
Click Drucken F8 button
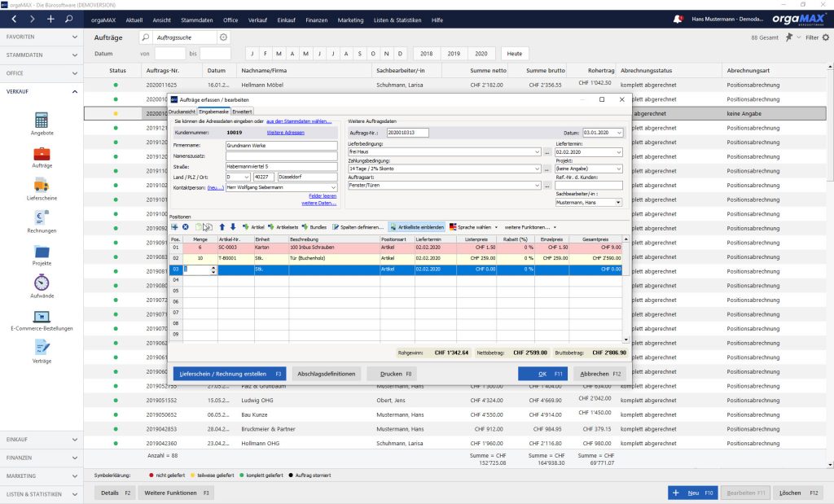point(393,374)
